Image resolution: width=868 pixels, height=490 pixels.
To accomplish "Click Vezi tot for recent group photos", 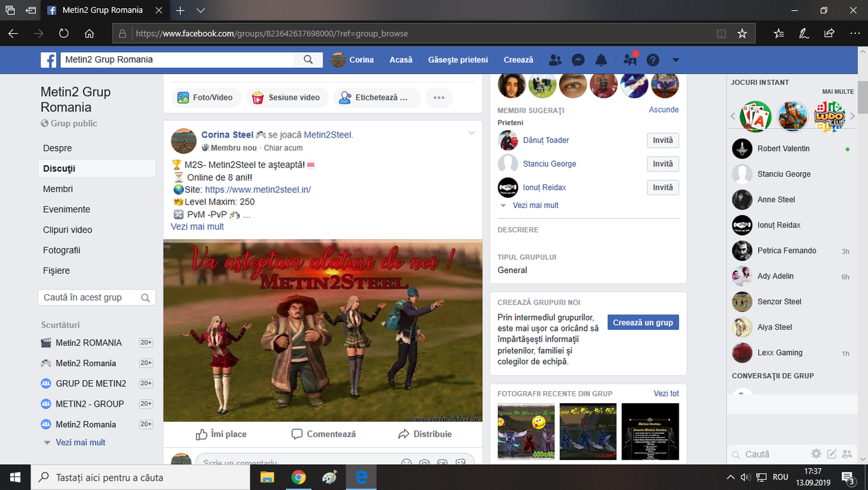I will pos(666,393).
